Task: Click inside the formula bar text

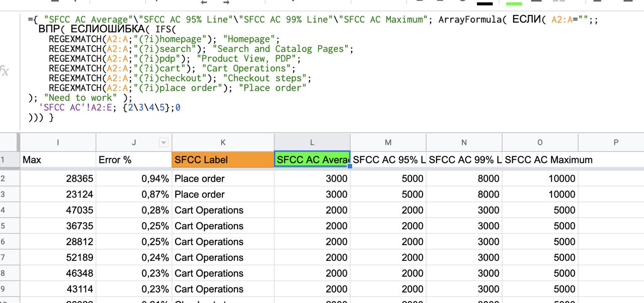Action: coord(302,68)
